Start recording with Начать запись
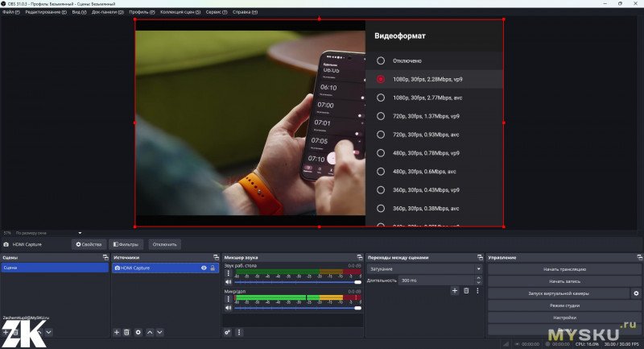Viewport: 644px width, 349px height. 564,281
